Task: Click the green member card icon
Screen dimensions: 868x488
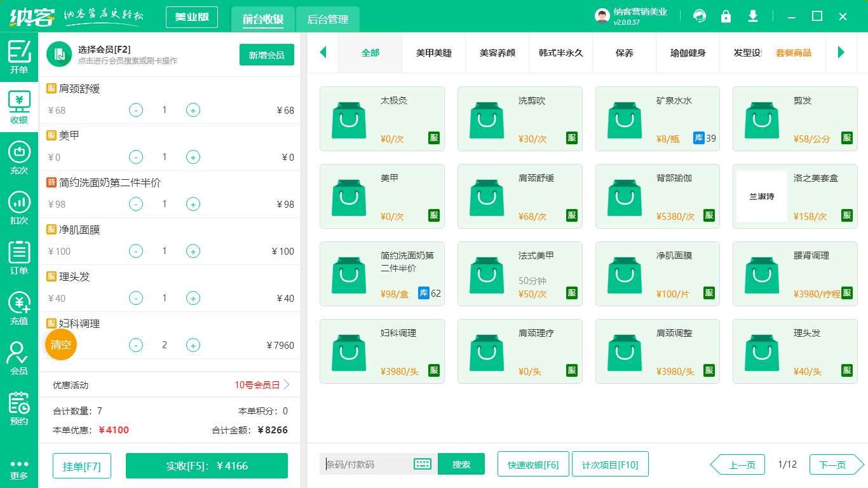Action: click(59, 54)
